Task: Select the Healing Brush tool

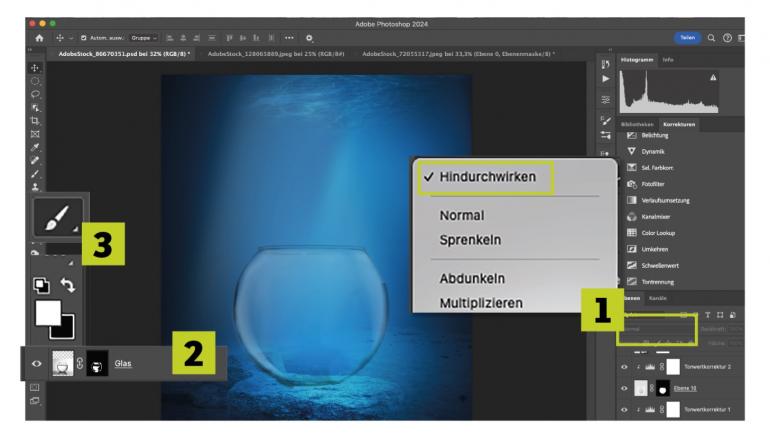Action: 35,161
